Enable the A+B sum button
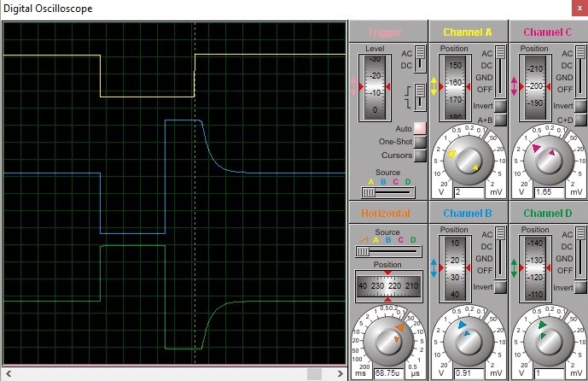 coord(501,120)
